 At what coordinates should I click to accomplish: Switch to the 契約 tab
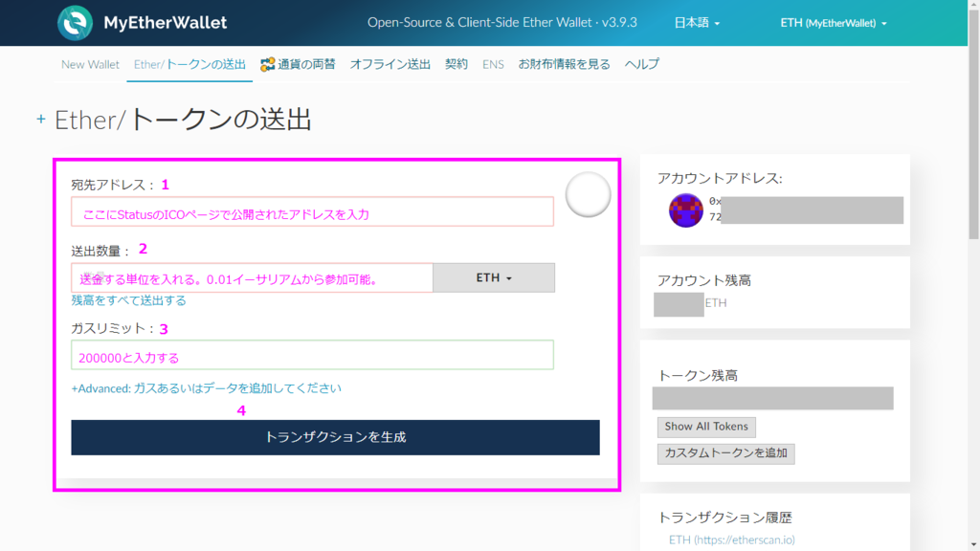(457, 64)
